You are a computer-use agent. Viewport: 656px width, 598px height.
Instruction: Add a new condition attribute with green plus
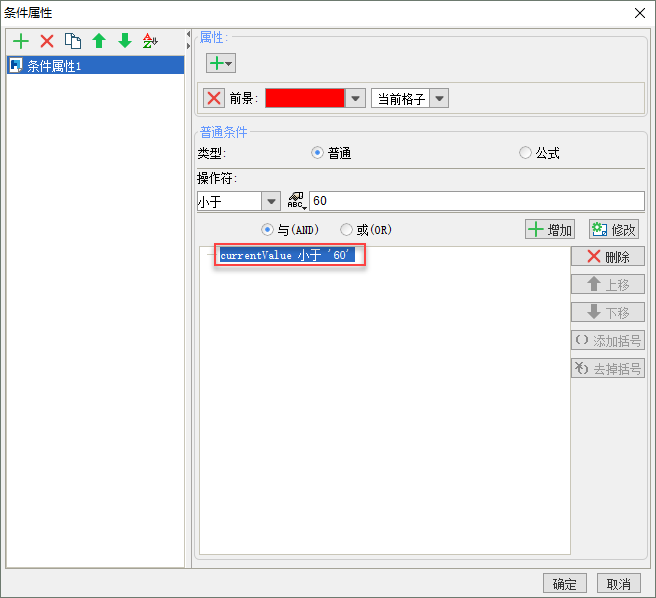tap(21, 41)
